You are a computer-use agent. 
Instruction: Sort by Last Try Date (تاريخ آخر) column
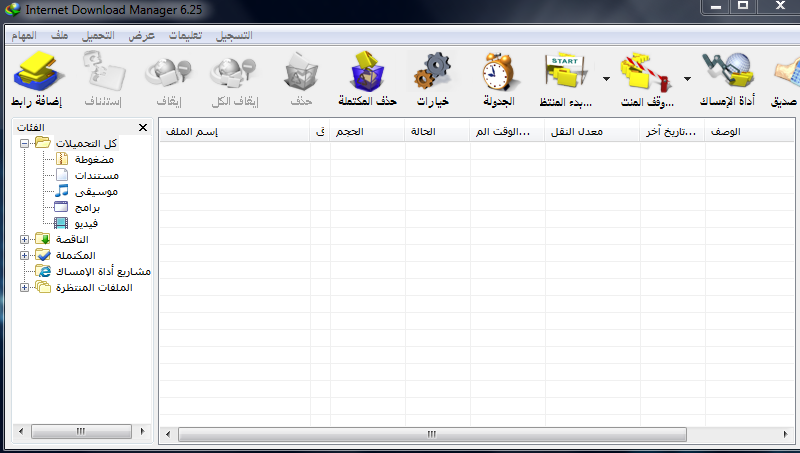672,132
